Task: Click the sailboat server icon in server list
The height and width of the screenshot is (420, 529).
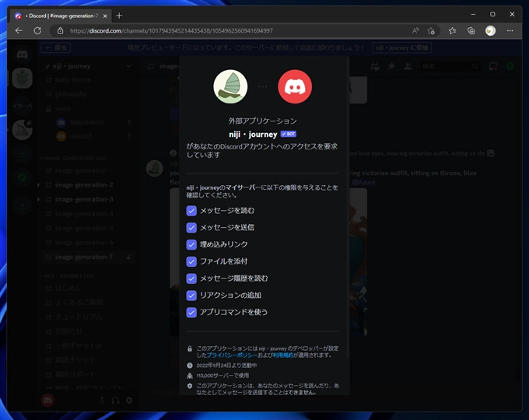Action: tap(23, 130)
